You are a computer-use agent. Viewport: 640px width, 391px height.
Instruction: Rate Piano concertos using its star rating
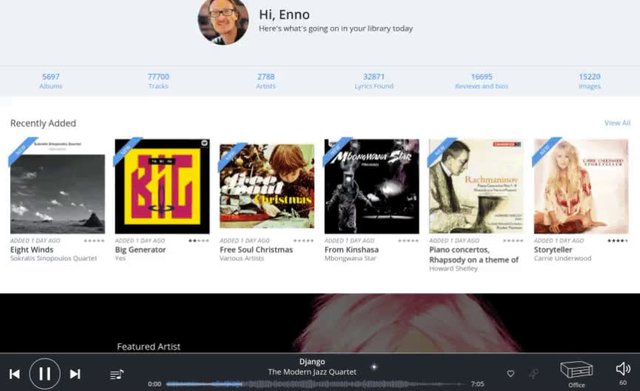pyautogui.click(x=513, y=240)
